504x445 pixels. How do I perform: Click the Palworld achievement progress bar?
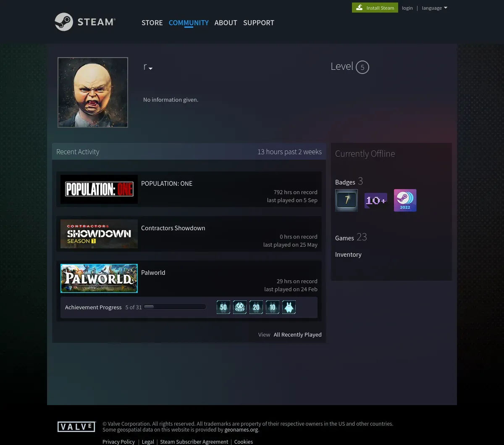175,307
